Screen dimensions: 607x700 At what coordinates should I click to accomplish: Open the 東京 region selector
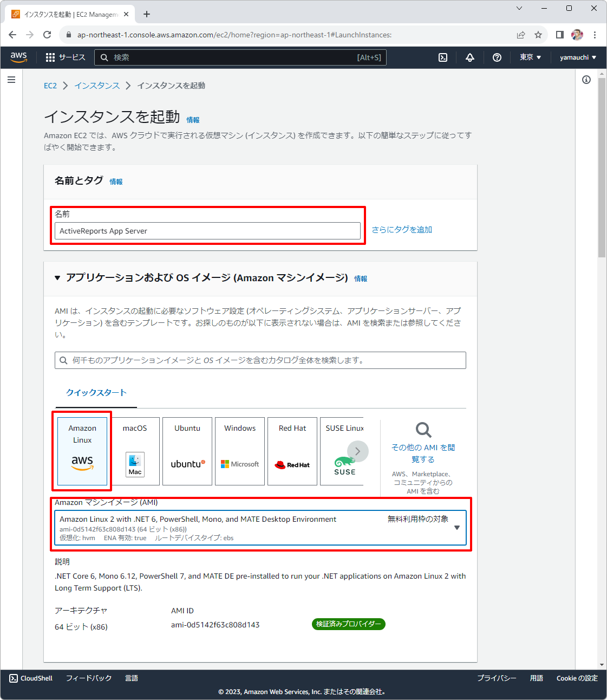coord(530,57)
